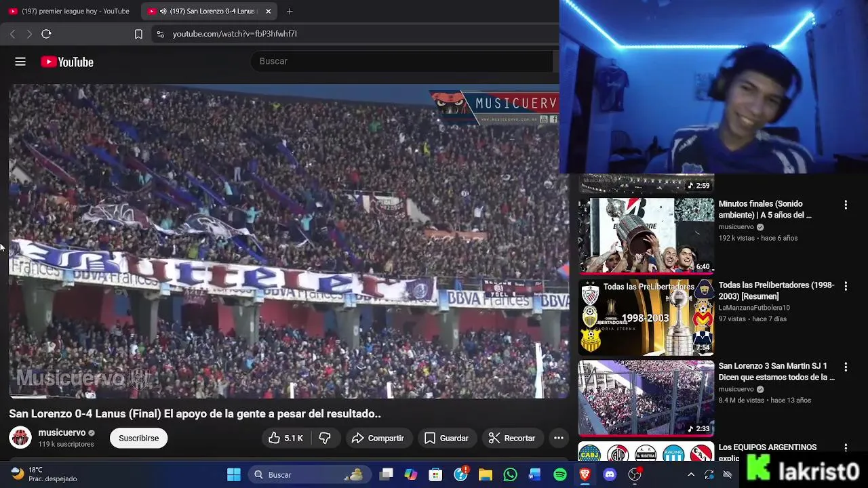The image size is (868, 488).
Task: Click the Brave browser taskbar icon
Action: 585,474
